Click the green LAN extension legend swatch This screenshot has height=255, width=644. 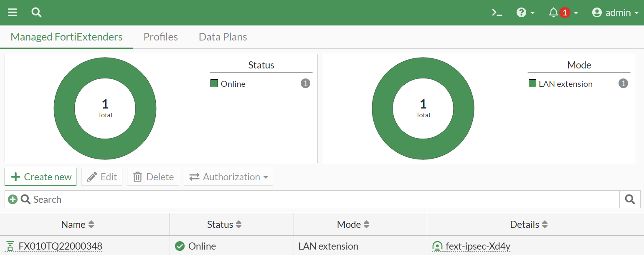pyautogui.click(x=532, y=83)
